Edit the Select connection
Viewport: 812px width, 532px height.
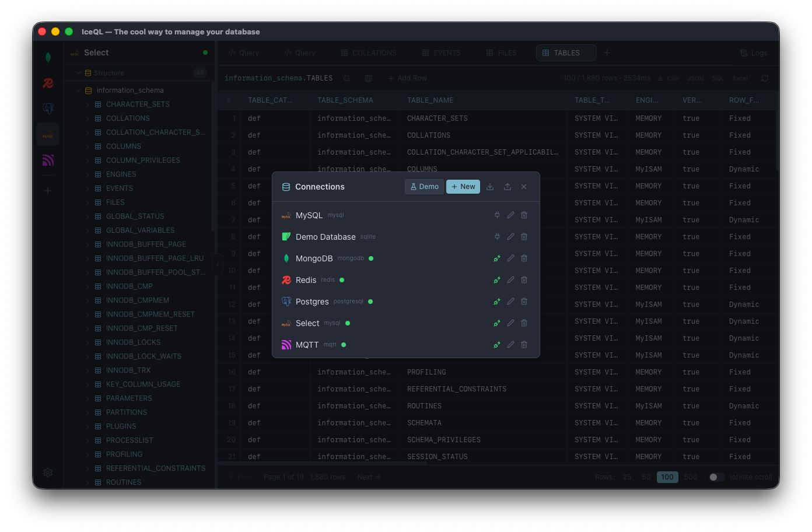click(x=510, y=323)
